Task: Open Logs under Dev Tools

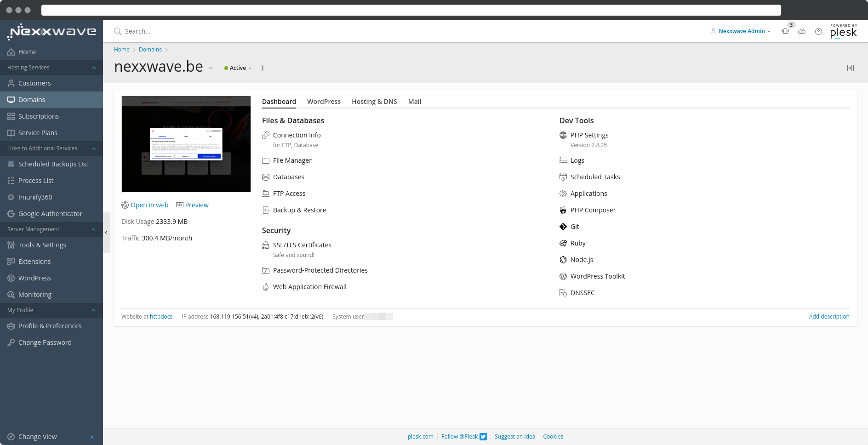Action: pyautogui.click(x=577, y=160)
